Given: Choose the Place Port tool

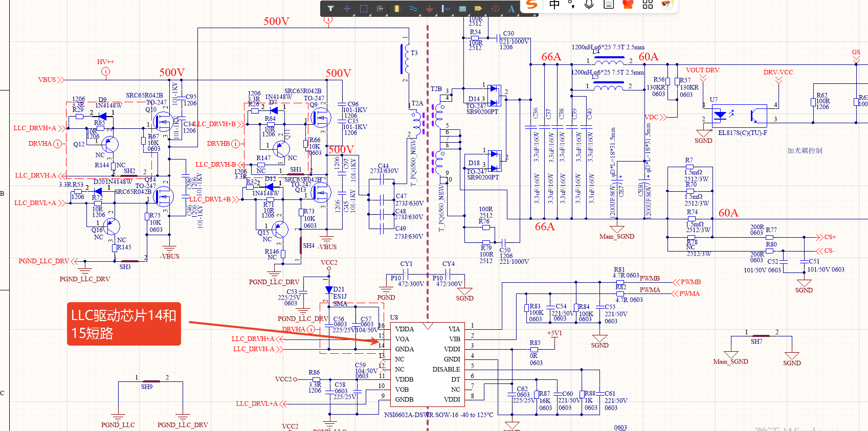Looking at the screenshot, I should point(479,8).
